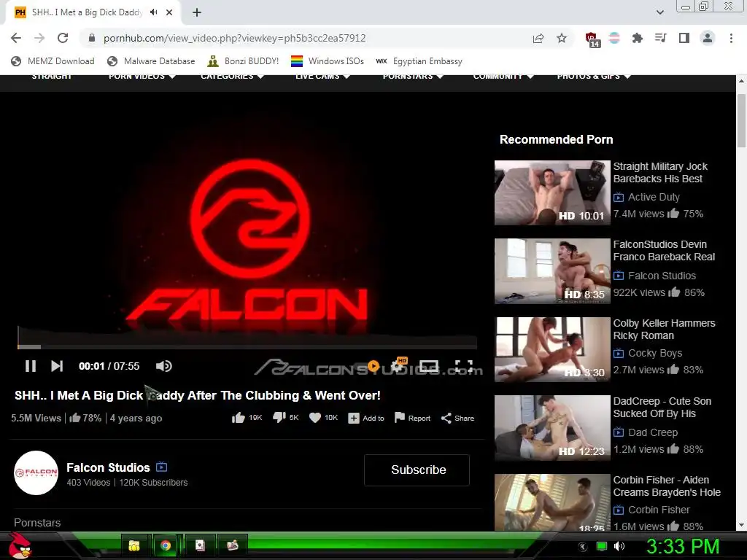
Task: Open system tray volume icon
Action: tap(619, 546)
